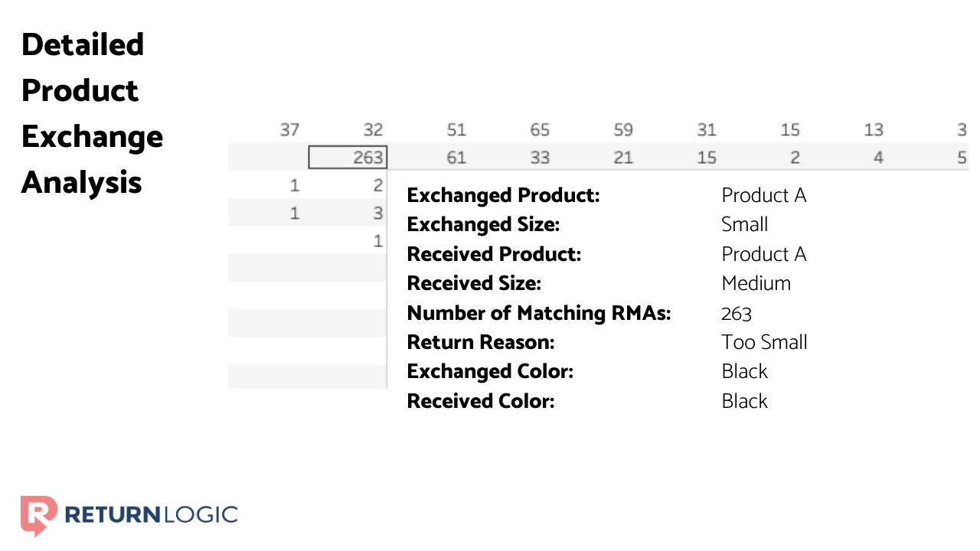This screenshot has width=980, height=551.
Task: Click the cell with value 61
Action: tap(456, 158)
